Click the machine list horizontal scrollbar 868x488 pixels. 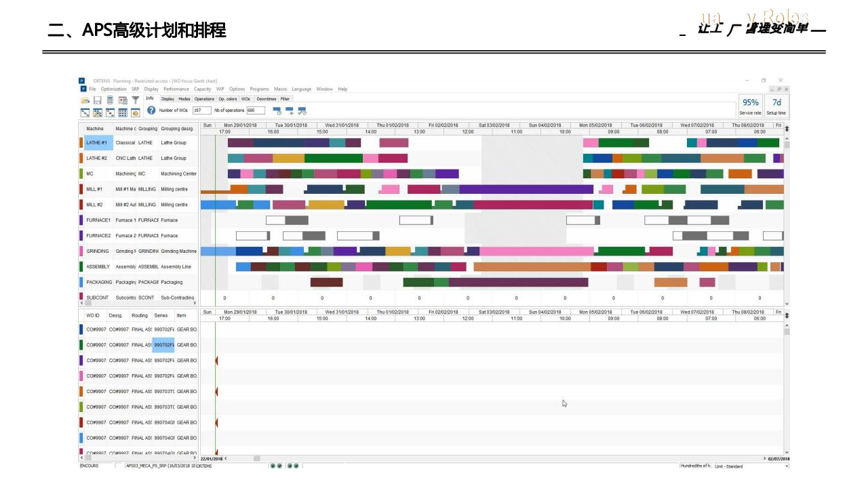(138, 303)
